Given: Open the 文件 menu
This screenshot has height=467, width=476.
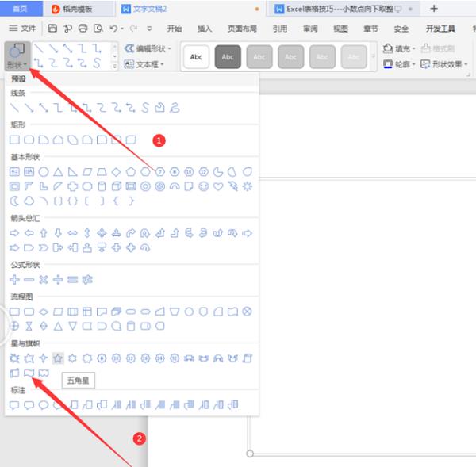Looking at the screenshot, I should point(22,29).
